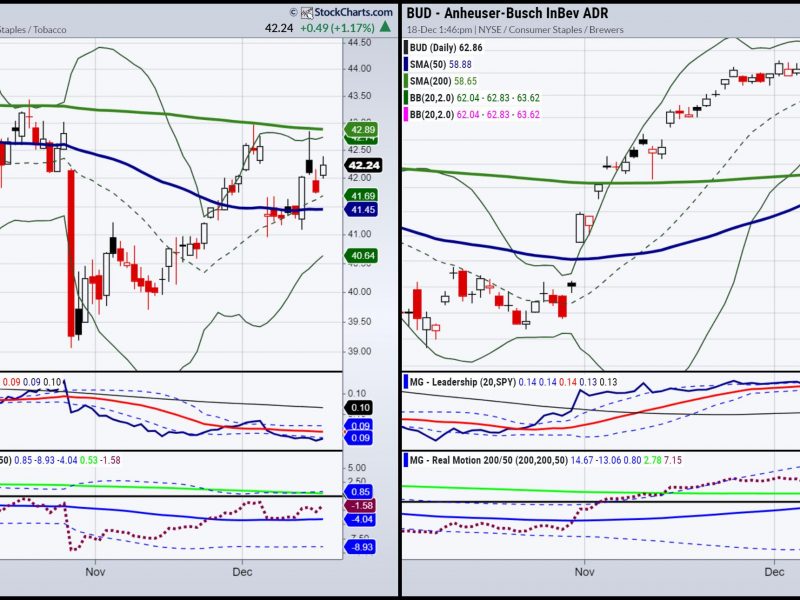Click the 'Nov' date label on left chart
The width and height of the screenshot is (800, 600).
[95, 572]
